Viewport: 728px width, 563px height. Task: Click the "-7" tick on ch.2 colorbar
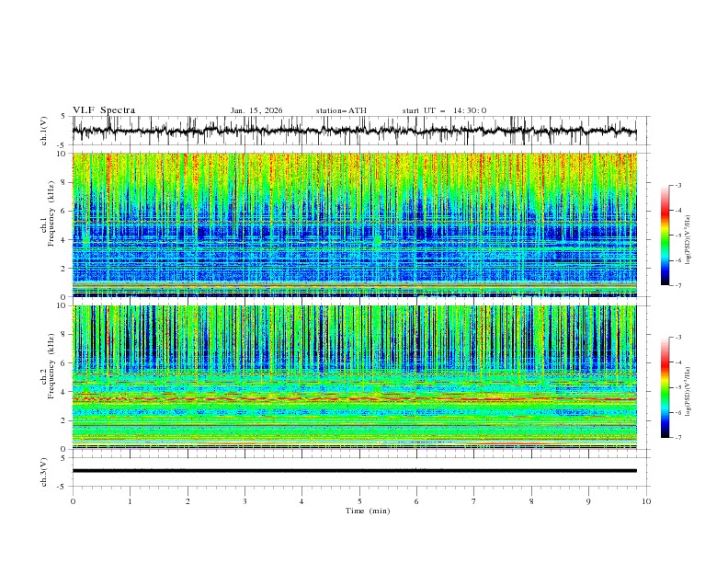tap(677, 437)
